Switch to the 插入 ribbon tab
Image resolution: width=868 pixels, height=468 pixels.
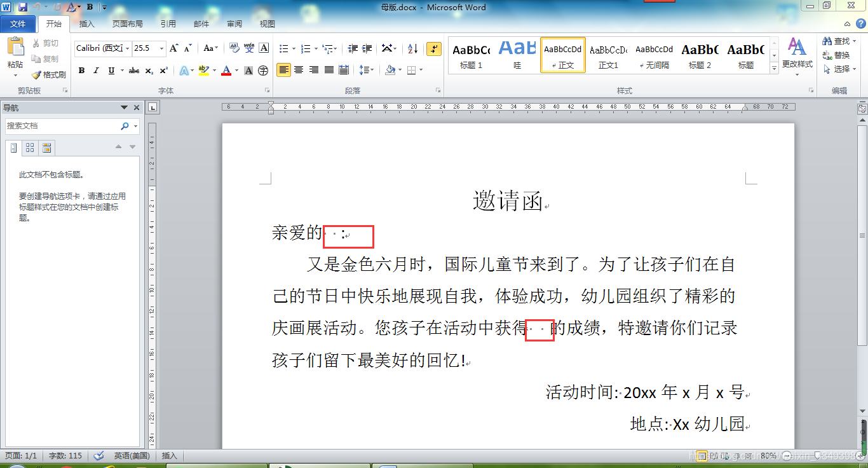87,24
